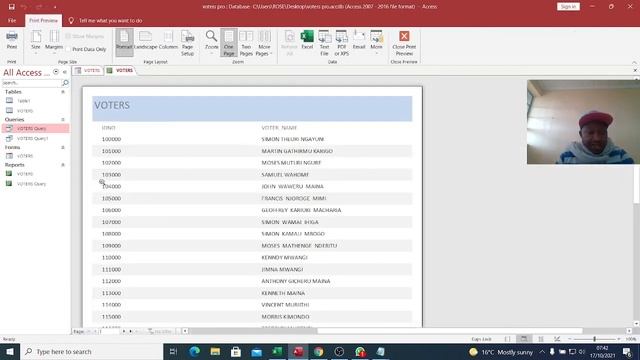Open Google Chrome from the taskbar

coord(319,351)
